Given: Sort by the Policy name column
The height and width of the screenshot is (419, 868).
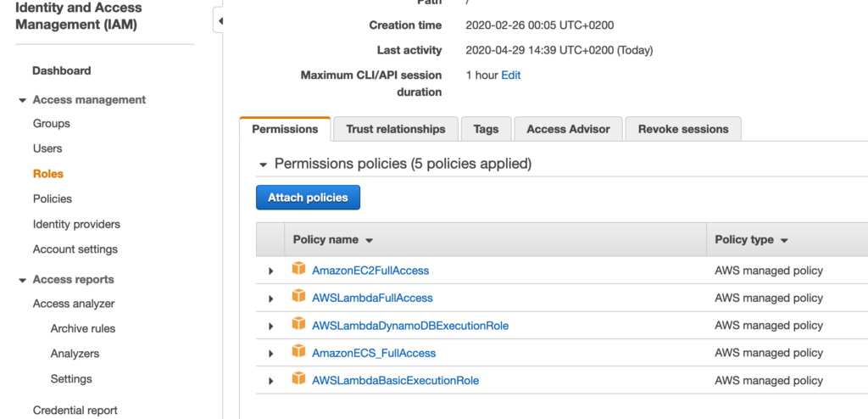Looking at the screenshot, I should [332, 240].
